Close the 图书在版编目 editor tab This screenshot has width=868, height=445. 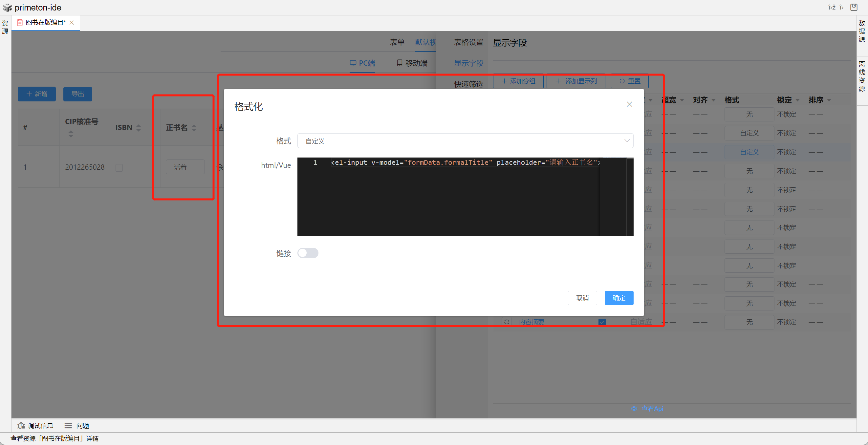click(x=72, y=23)
